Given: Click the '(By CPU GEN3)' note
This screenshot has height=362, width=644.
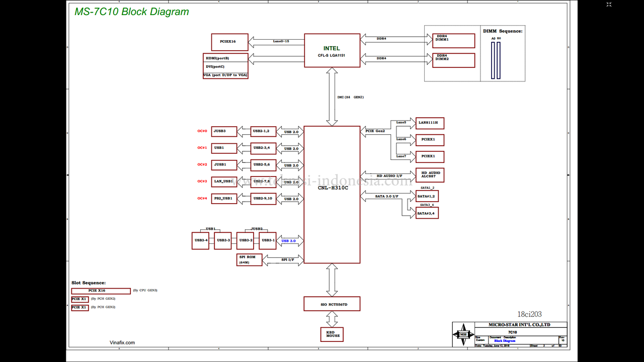Looking at the screenshot, I should 145,291.
